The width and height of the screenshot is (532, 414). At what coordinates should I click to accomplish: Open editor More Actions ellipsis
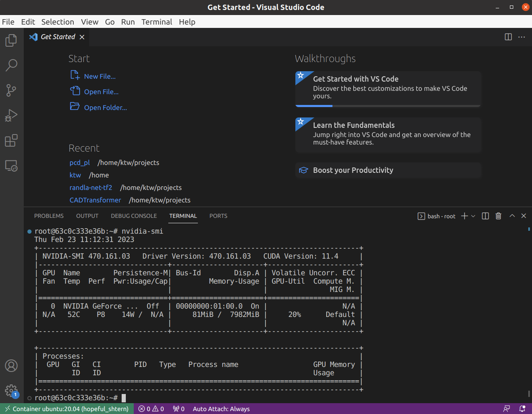522,37
